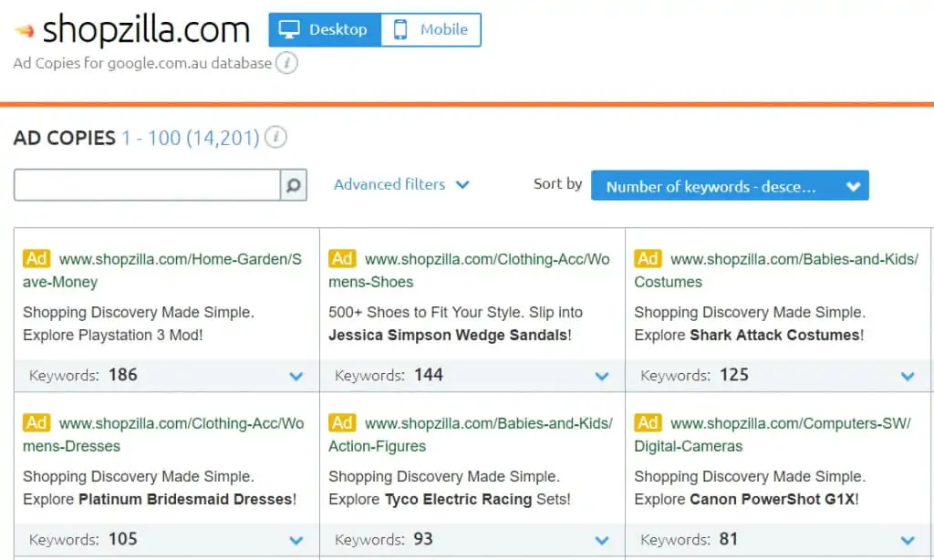Click the Ad badge on the Costumes ad
The height and width of the screenshot is (560, 934).
[x=648, y=258]
